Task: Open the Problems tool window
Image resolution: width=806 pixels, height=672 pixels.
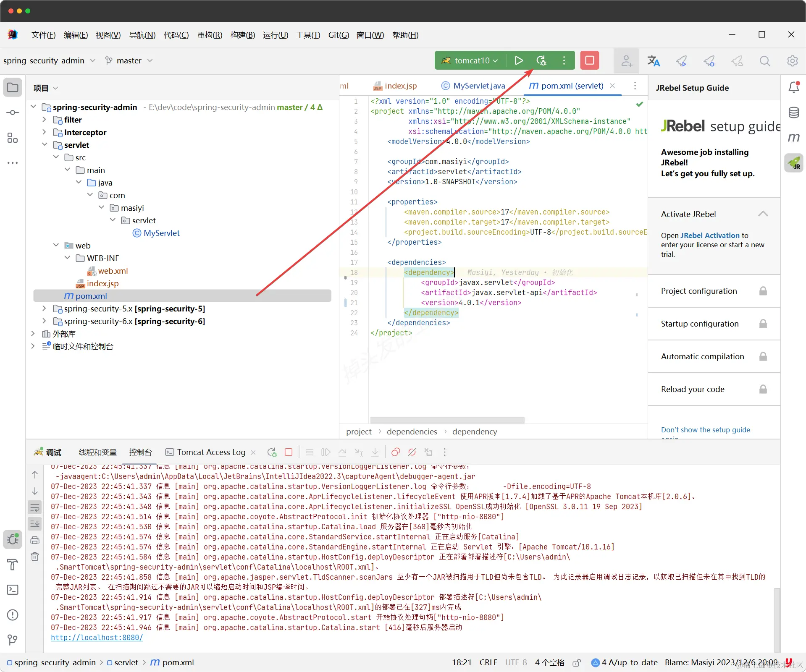Action: tap(13, 615)
